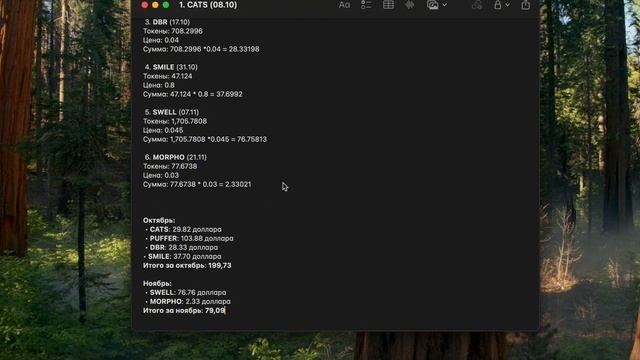The image size is (640, 360).
Task: Click the line 'Токены: 708.2996'
Action: (173, 31)
